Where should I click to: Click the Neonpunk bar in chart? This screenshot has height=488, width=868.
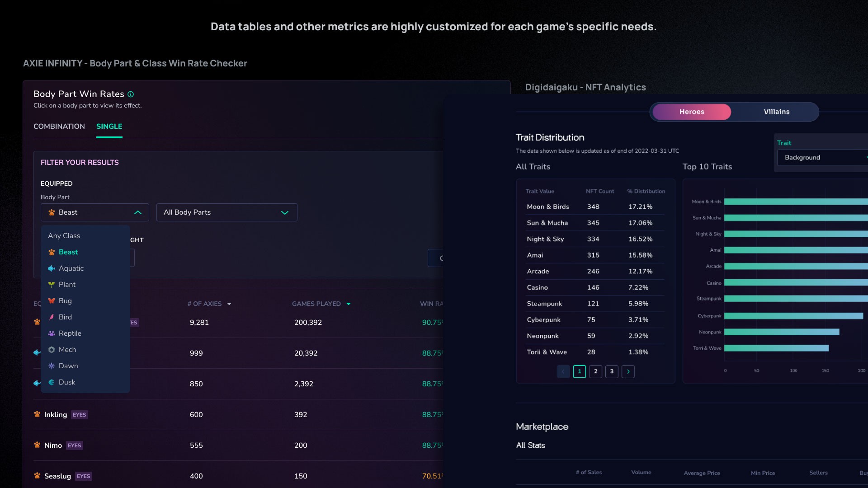[781, 332]
